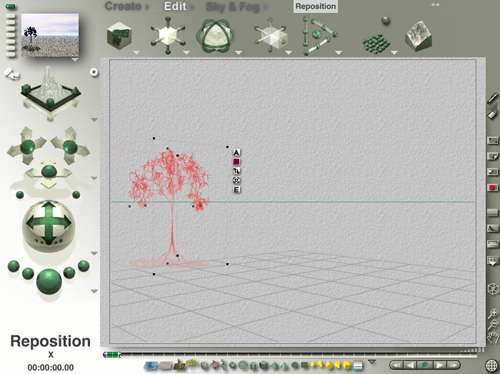Click the E edit object icon
The image size is (500, 374).
tap(236, 190)
